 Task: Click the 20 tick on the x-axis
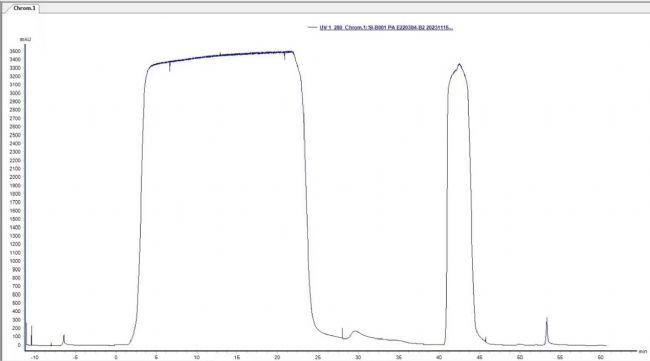[277, 357]
